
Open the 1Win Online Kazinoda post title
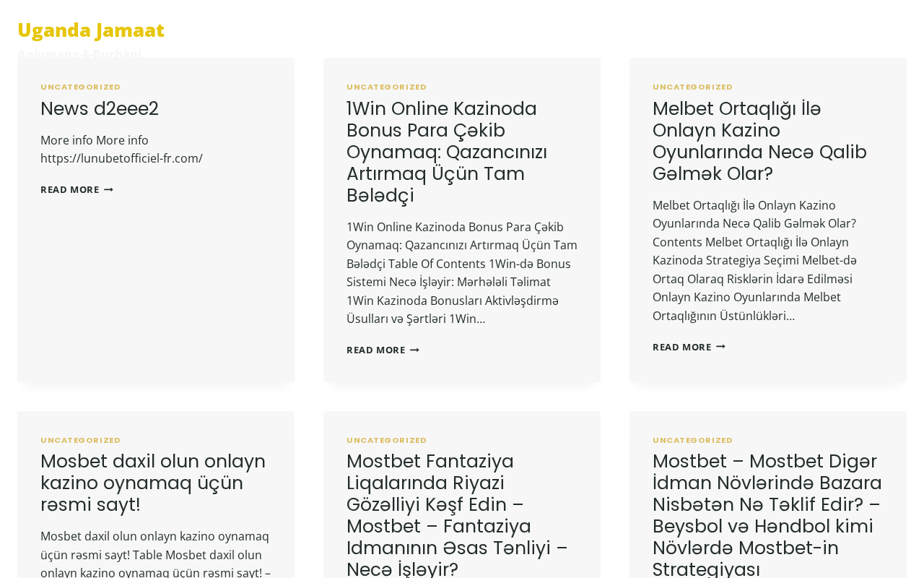pos(447,152)
